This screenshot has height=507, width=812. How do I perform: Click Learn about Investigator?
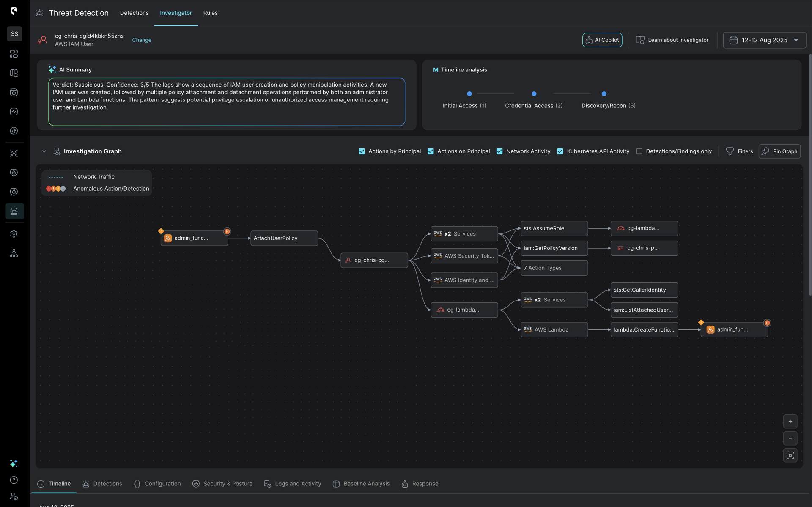click(672, 40)
